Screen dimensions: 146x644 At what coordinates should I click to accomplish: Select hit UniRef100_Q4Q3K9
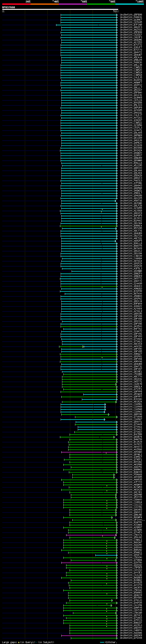tap(131, 636)
